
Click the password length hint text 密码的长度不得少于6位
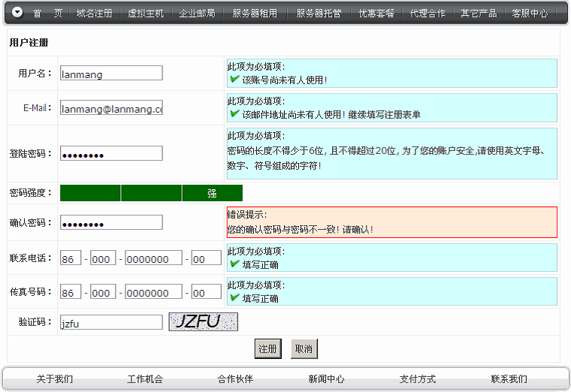(275, 151)
